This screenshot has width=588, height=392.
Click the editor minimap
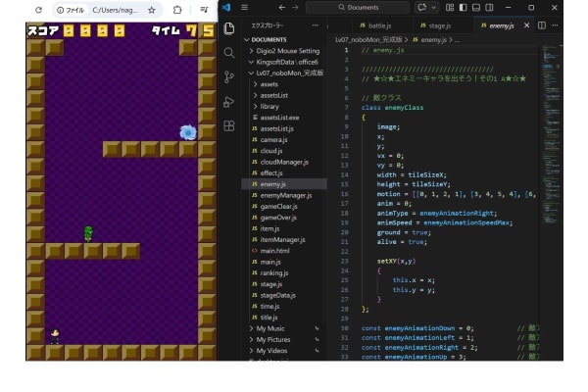[550, 135]
